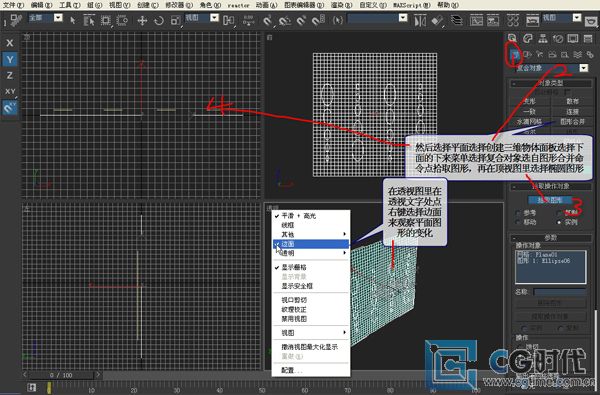Enable the Z axis constraint
Screen dimensions: 600x395
pyautogui.click(x=10, y=75)
